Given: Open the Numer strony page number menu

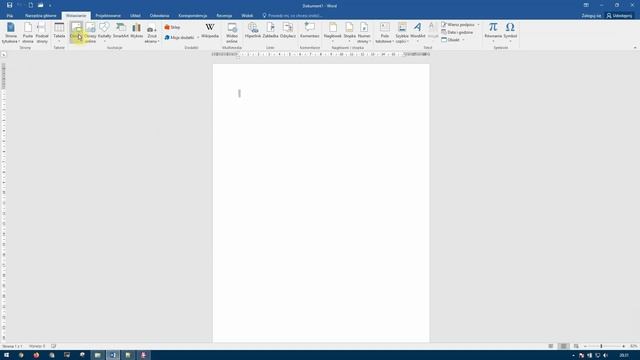Looking at the screenshot, I should coord(364,33).
